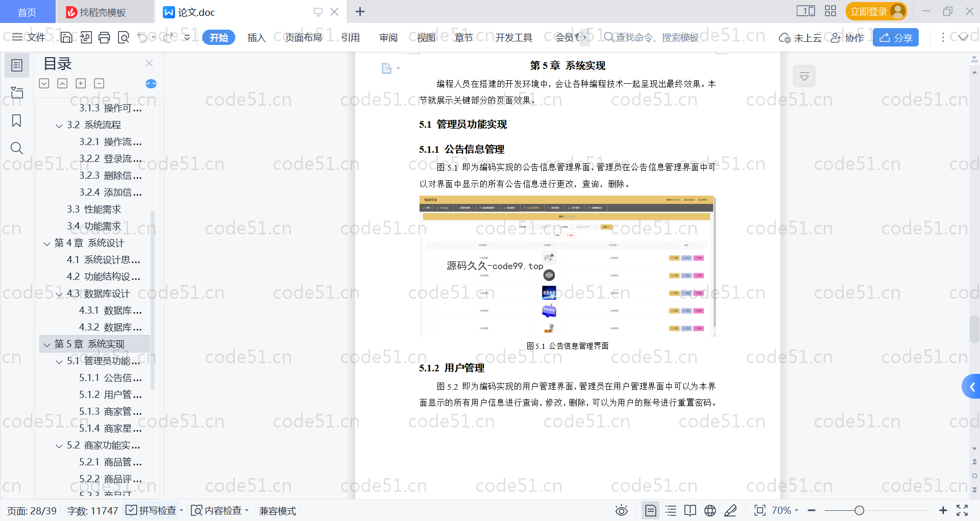Enter full screen via status bar icon
Image resolution: width=980 pixels, height=521 pixels.
[962, 510]
